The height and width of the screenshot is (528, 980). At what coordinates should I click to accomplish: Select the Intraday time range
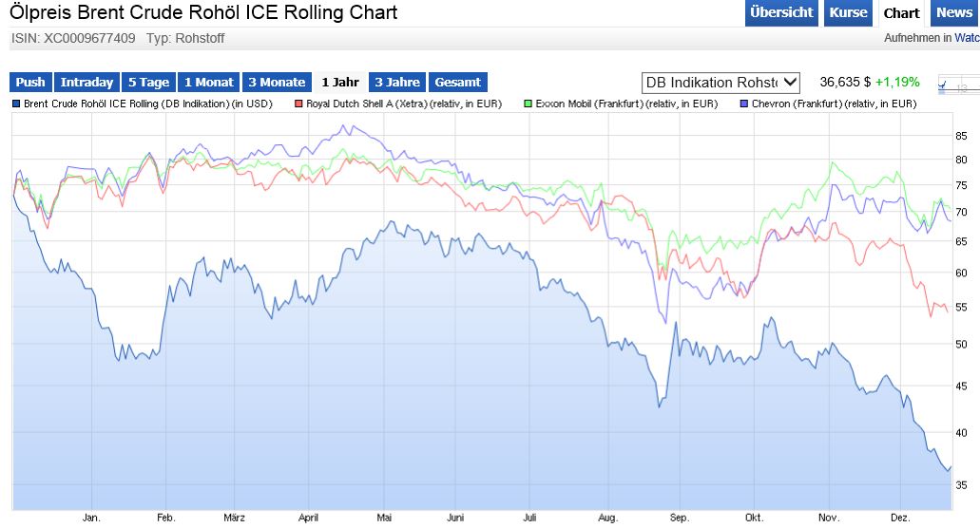pyautogui.click(x=86, y=83)
